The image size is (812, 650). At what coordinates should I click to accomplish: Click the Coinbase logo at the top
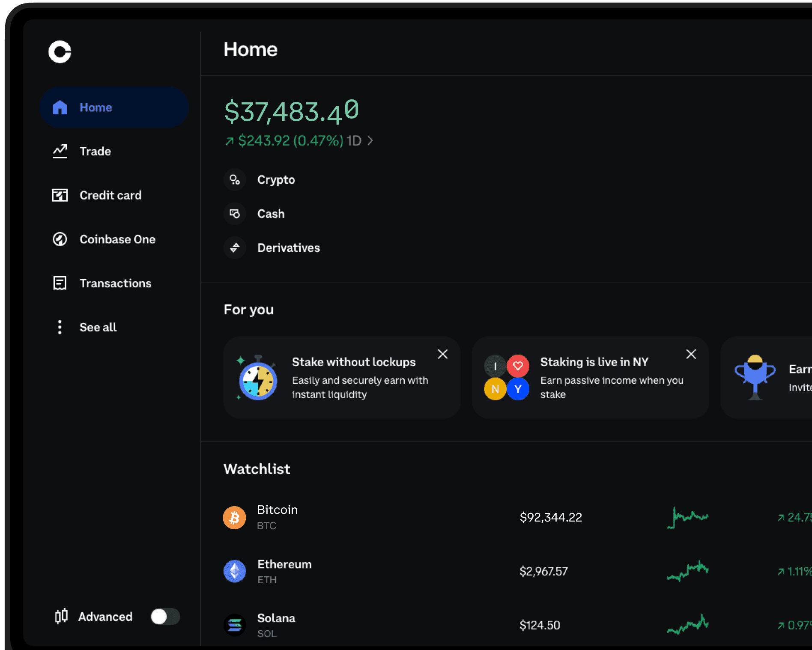tap(60, 52)
